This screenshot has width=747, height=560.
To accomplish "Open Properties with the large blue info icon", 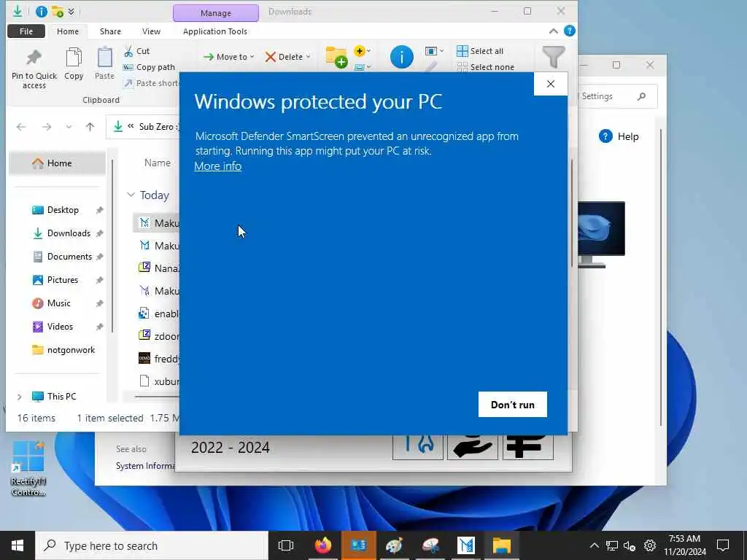I will pyautogui.click(x=402, y=57).
